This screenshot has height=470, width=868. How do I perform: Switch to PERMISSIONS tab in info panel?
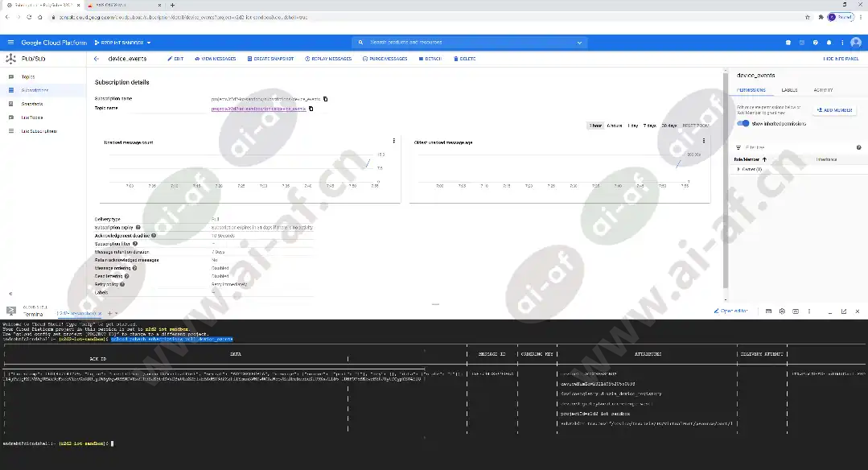coord(751,89)
